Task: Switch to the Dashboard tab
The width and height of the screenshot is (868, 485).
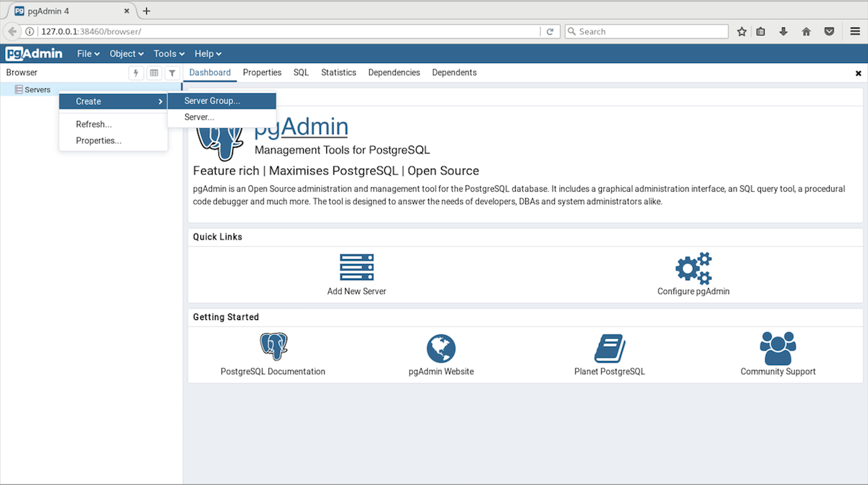Action: [210, 72]
